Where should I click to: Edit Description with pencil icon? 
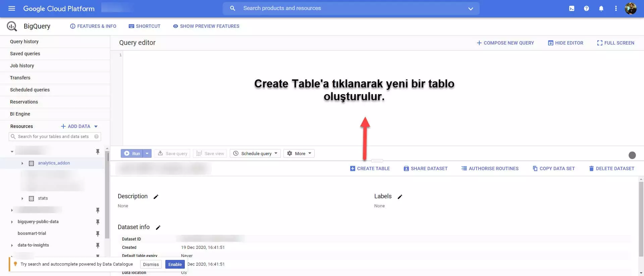click(156, 197)
